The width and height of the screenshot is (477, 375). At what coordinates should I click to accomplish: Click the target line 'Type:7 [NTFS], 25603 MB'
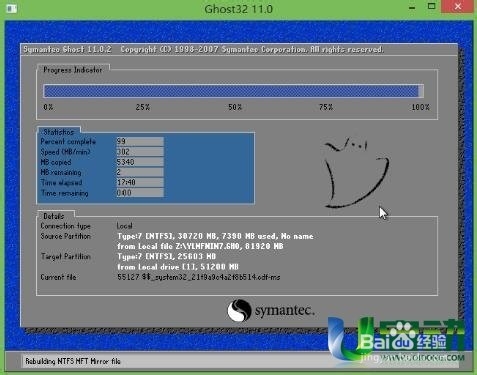point(166,256)
